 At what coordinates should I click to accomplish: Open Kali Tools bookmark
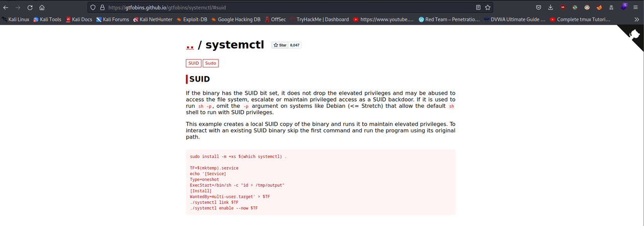[47, 20]
